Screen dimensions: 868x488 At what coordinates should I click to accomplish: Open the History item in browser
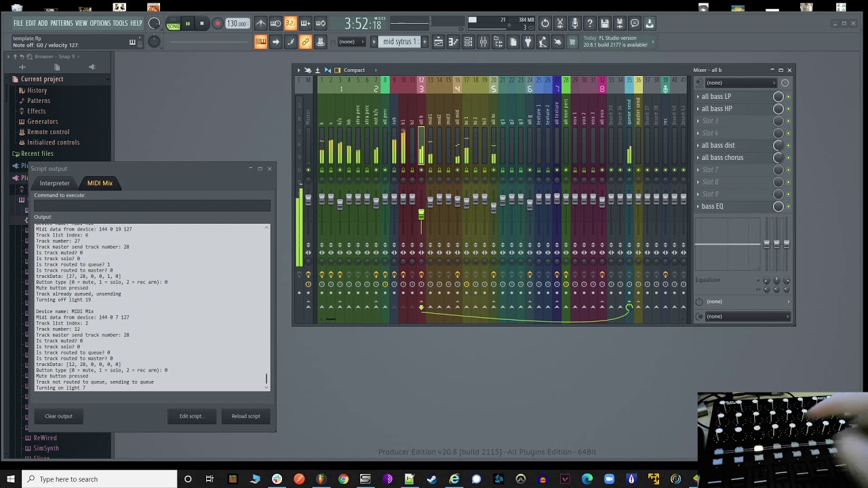[x=37, y=90]
